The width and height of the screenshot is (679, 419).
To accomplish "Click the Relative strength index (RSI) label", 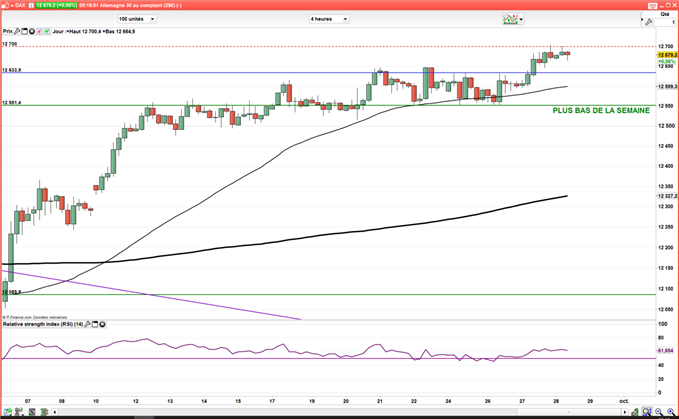I will pos(43,324).
